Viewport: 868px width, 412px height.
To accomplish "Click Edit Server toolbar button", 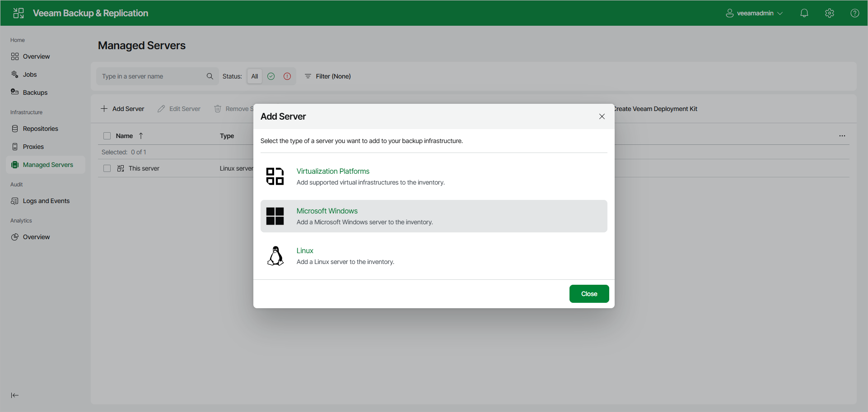I will click(179, 109).
